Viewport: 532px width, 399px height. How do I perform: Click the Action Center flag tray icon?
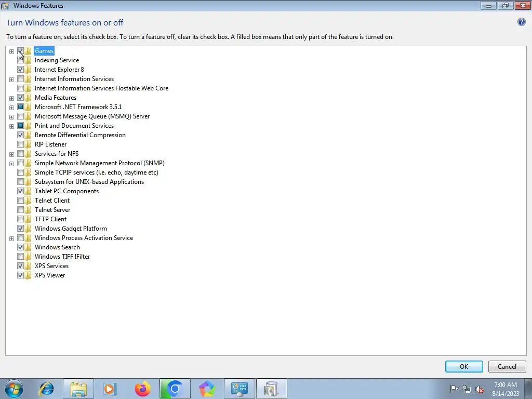(454, 389)
